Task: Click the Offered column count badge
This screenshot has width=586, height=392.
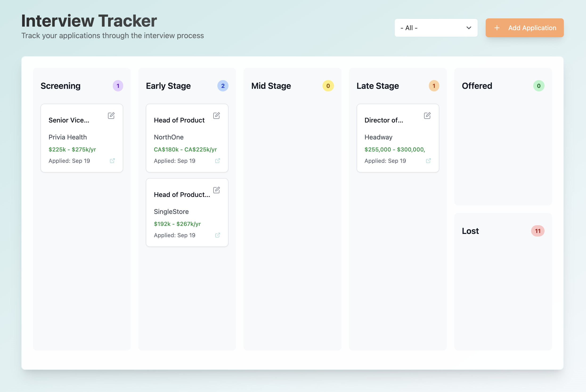Action: [538, 86]
